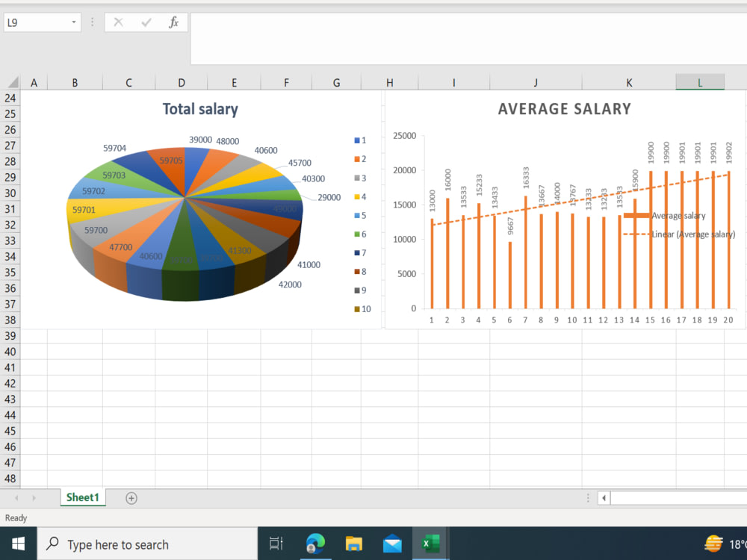This screenshot has height=560, width=747.
Task: Open the Mail app from taskbar
Action: point(393,544)
